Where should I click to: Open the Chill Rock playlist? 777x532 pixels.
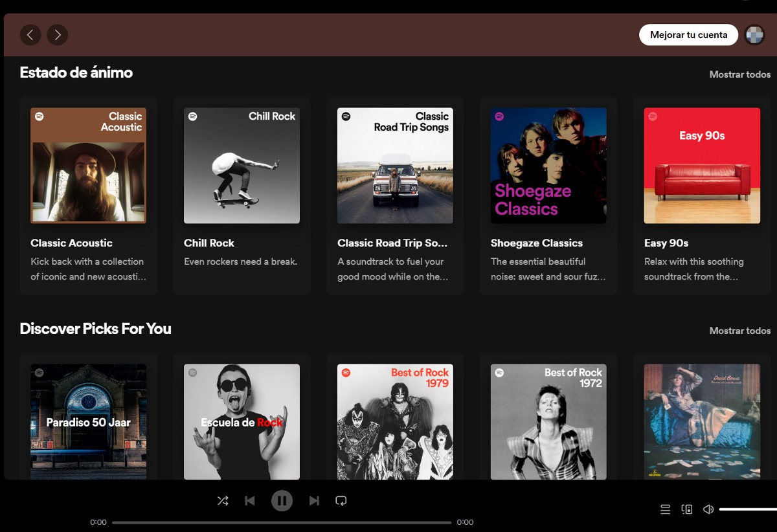242,166
